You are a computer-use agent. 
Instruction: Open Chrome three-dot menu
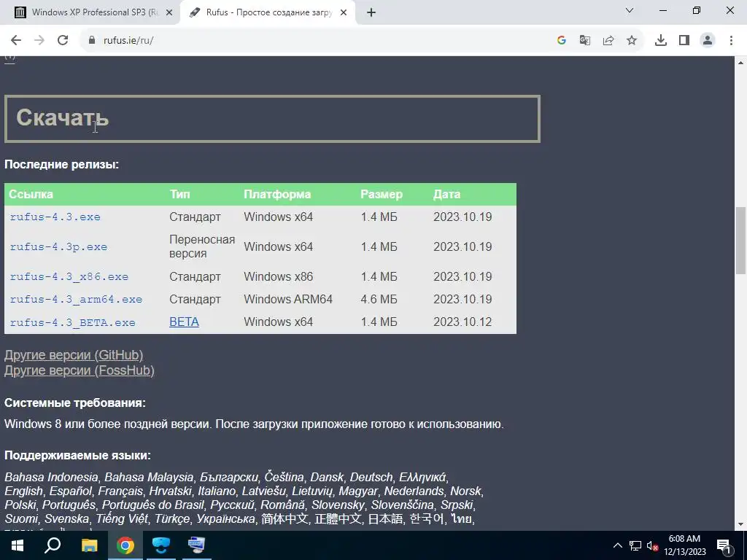tap(731, 40)
